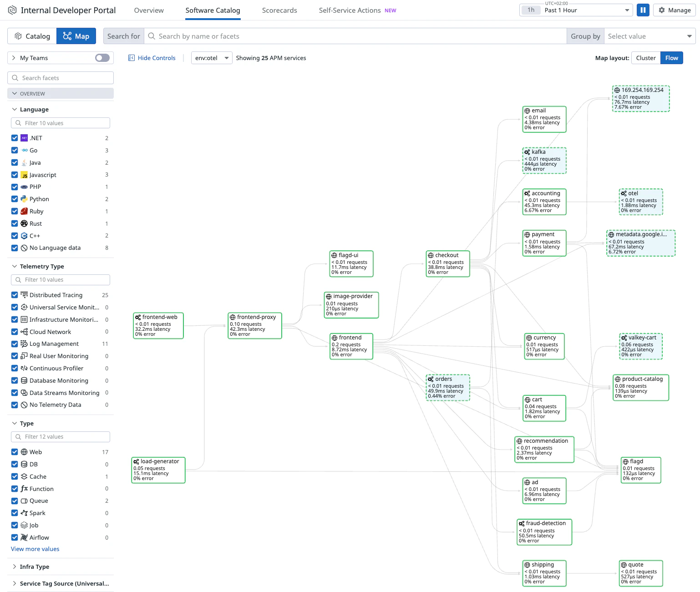Open the Group by Select value dropdown
The height and width of the screenshot is (592, 700).
tap(649, 36)
